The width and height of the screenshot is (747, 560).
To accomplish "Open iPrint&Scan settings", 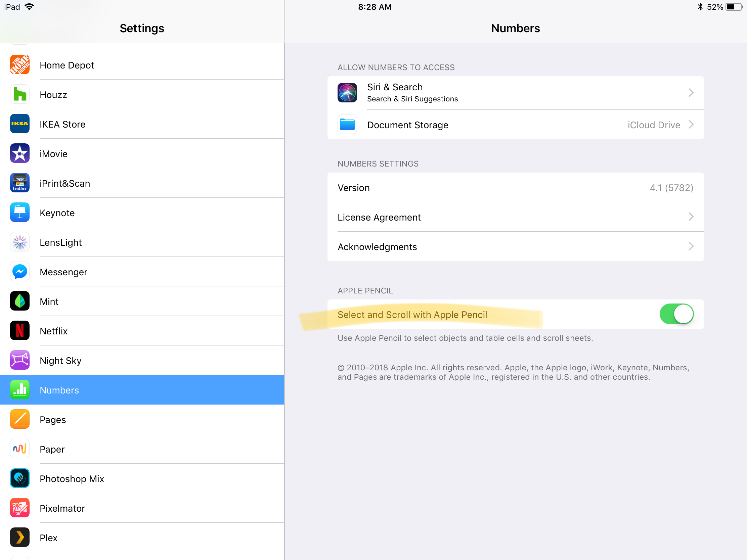I will 142,183.
